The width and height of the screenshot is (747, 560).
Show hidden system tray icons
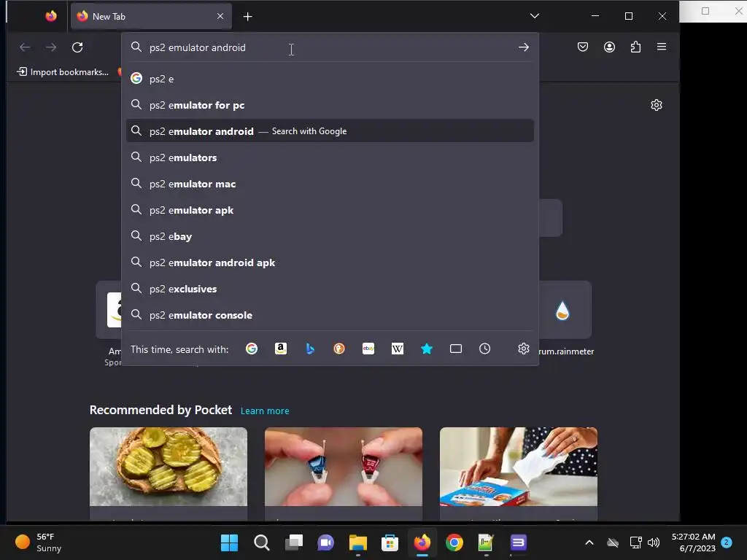[589, 542]
